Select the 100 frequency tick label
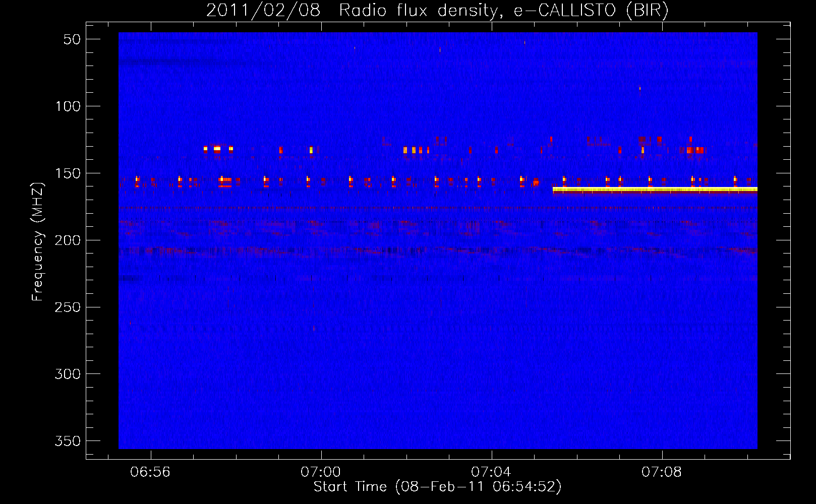Viewport: 816px width, 504px height. click(x=68, y=106)
